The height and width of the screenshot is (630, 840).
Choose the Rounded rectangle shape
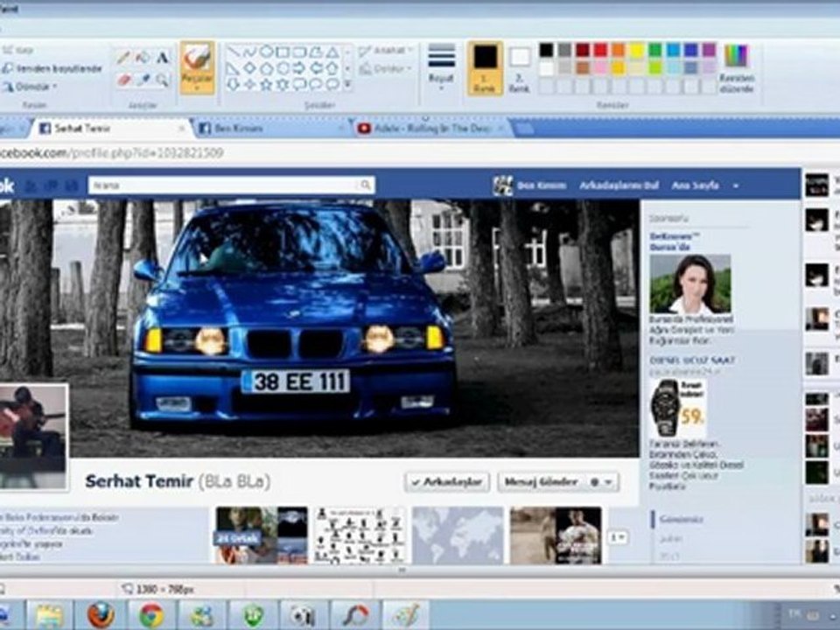coord(299,52)
